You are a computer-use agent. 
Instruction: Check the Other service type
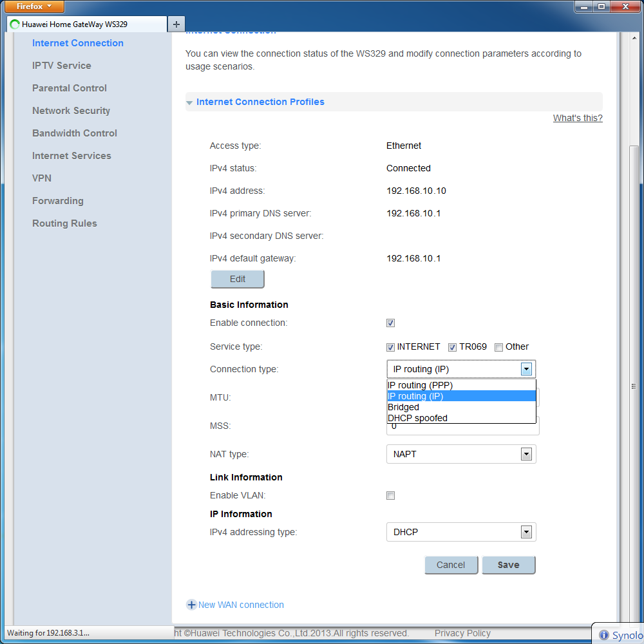[498, 348]
